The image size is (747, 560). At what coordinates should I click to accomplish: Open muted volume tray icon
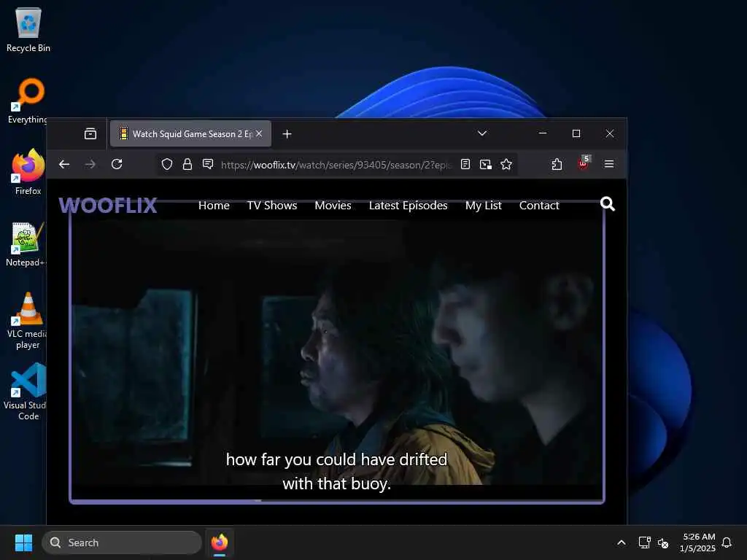pos(662,542)
